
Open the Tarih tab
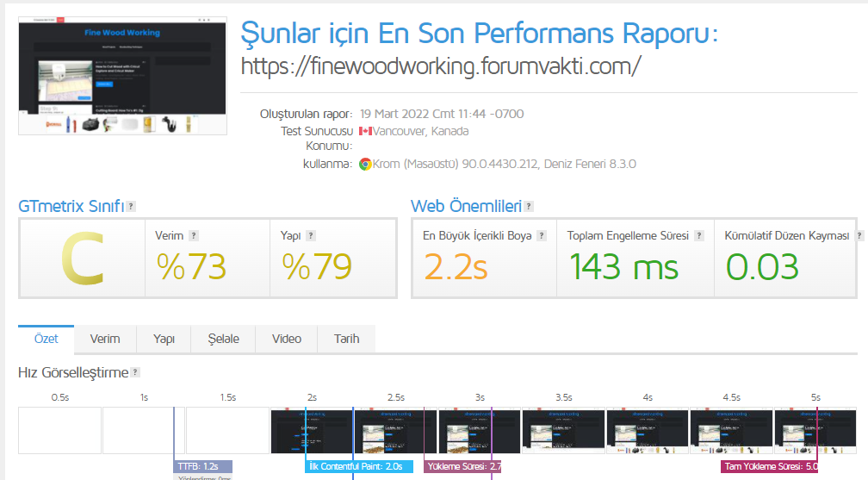[346, 339]
